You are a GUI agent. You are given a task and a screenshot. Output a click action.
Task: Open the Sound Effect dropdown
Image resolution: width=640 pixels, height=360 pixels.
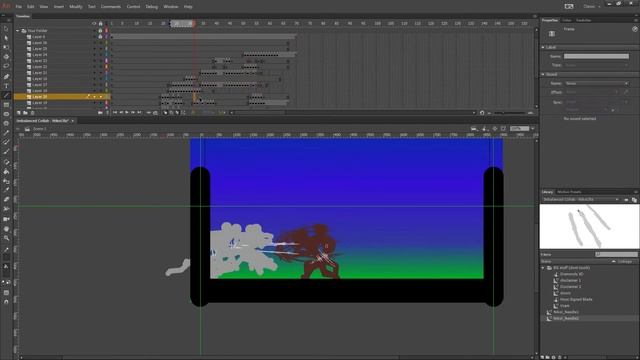(591, 92)
